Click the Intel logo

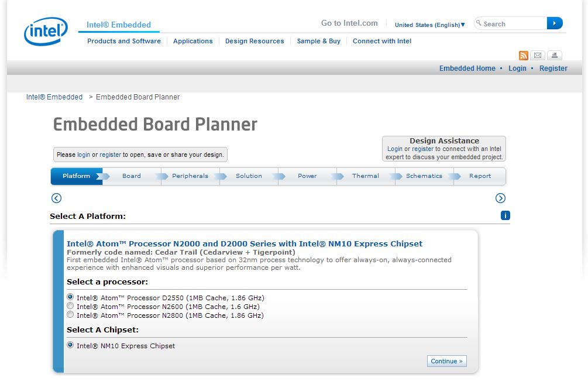[45, 30]
